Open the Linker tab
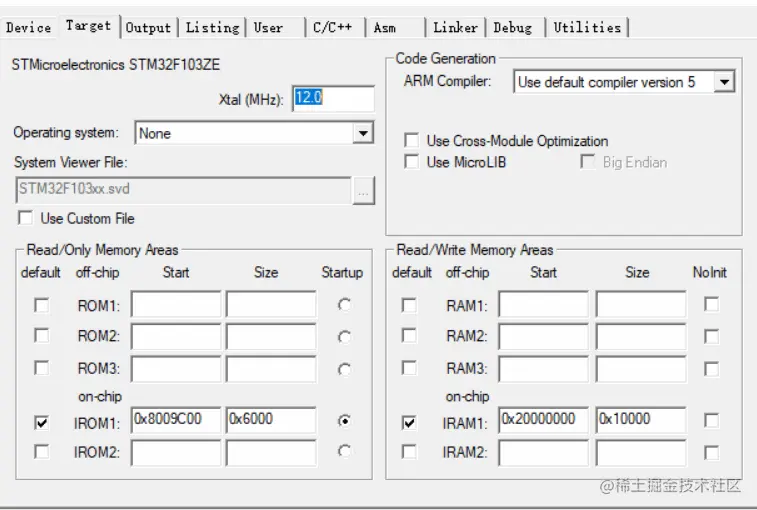Image resolution: width=757 pixels, height=510 pixels. (x=455, y=28)
